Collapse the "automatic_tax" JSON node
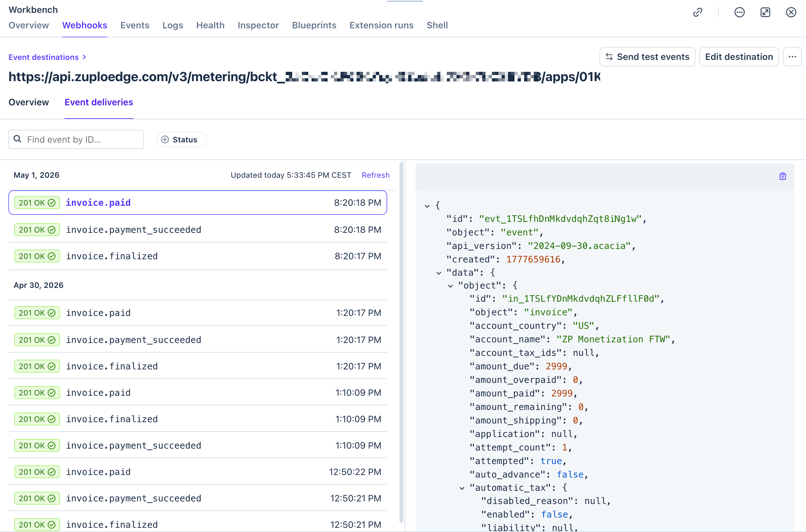The width and height of the screenshot is (806, 532). 462,488
